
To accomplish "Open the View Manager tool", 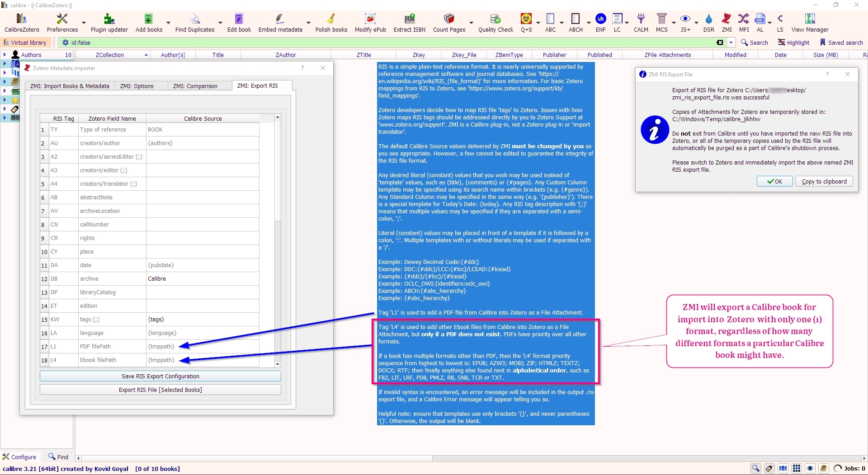I will (x=810, y=23).
